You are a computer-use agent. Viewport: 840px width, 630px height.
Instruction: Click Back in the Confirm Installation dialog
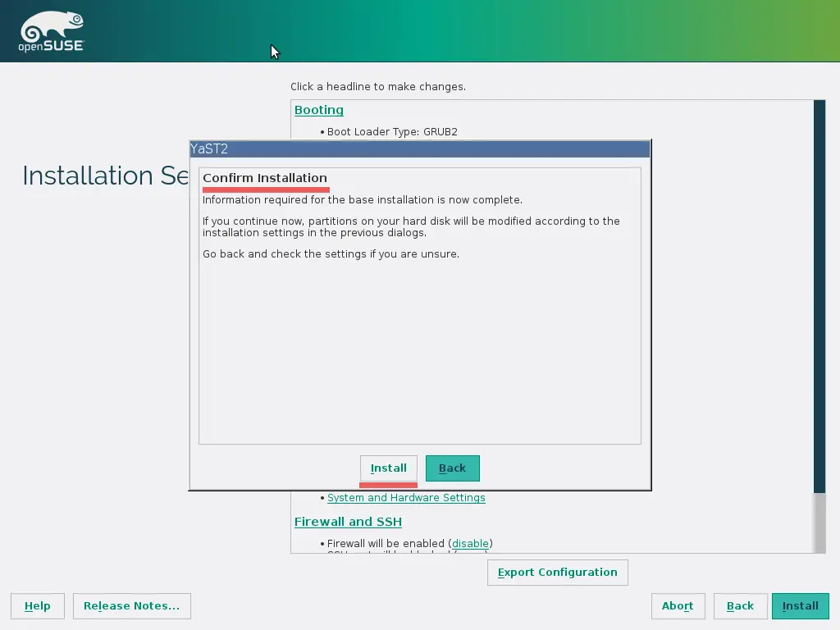pyautogui.click(x=453, y=468)
